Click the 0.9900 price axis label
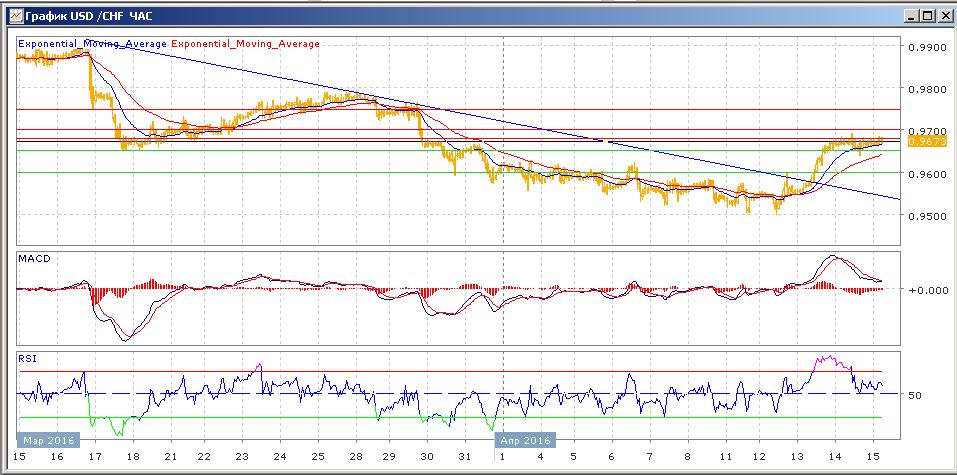This screenshot has width=957, height=475. pos(927,47)
